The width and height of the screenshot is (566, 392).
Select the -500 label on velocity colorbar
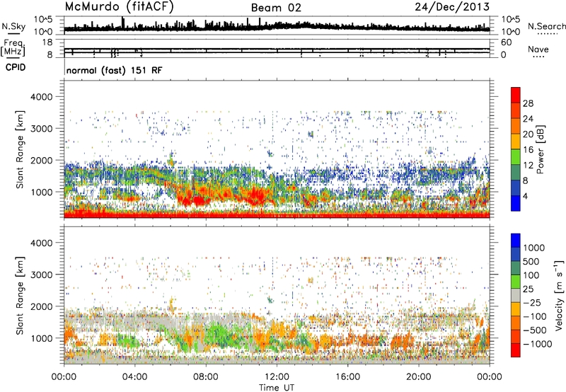535,330
